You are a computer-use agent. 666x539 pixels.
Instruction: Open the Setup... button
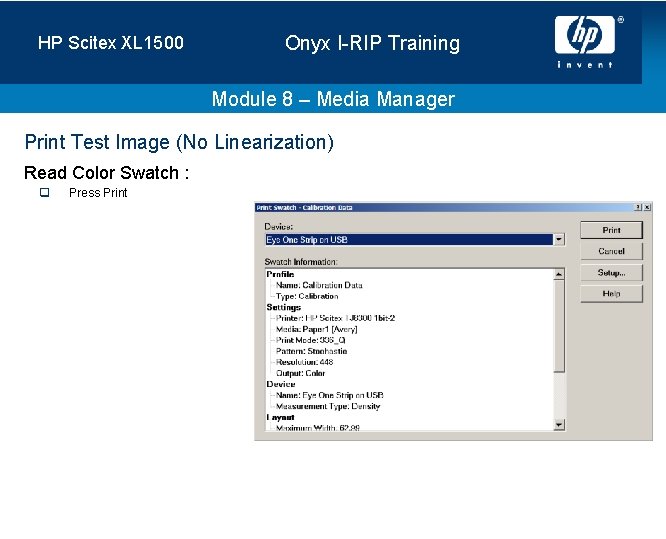611,273
